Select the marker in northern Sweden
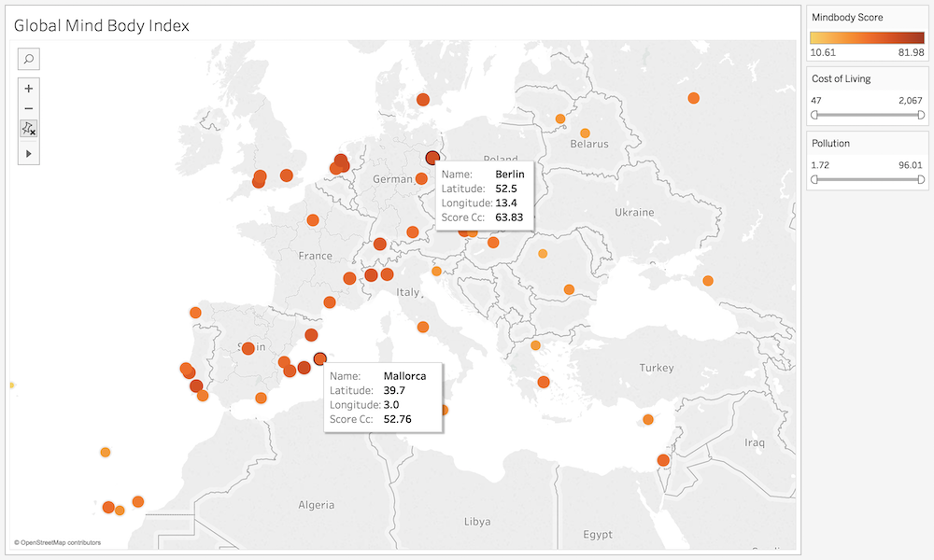The height and width of the screenshot is (560, 934). pyautogui.click(x=422, y=100)
